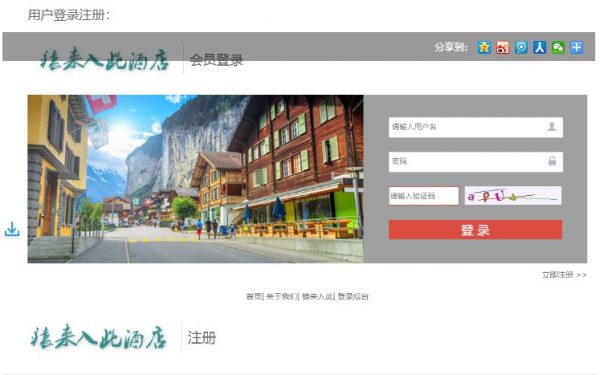Click 猿来入此酒店 logo beside 会员登录
The height and width of the screenshot is (375, 600).
coord(104,60)
